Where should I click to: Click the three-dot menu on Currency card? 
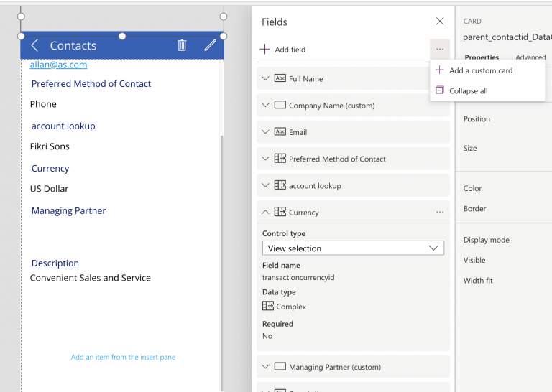click(440, 212)
